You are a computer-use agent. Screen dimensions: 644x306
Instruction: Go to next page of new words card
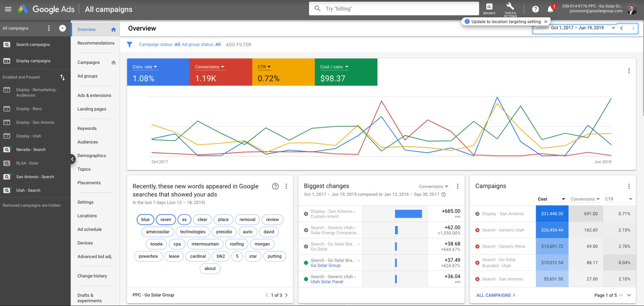point(286,295)
